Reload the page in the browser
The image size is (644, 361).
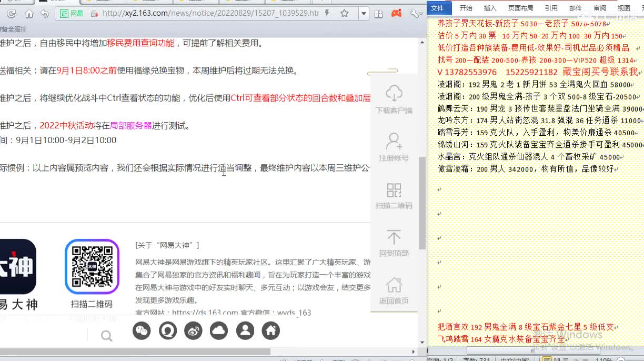[x=11, y=14]
